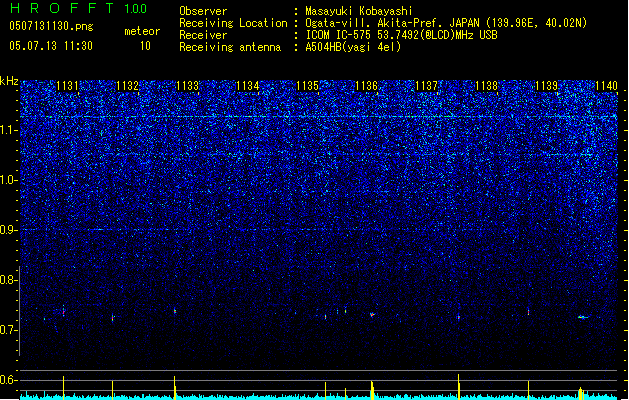Click the vertical gray bar beside 0.8 kHz
The width and height of the screenshot is (629, 400).
[19, 311]
